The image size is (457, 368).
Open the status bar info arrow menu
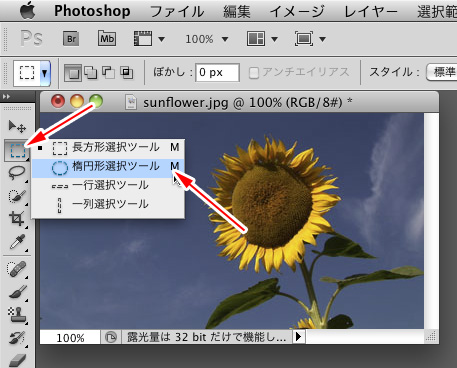pyautogui.click(x=299, y=337)
